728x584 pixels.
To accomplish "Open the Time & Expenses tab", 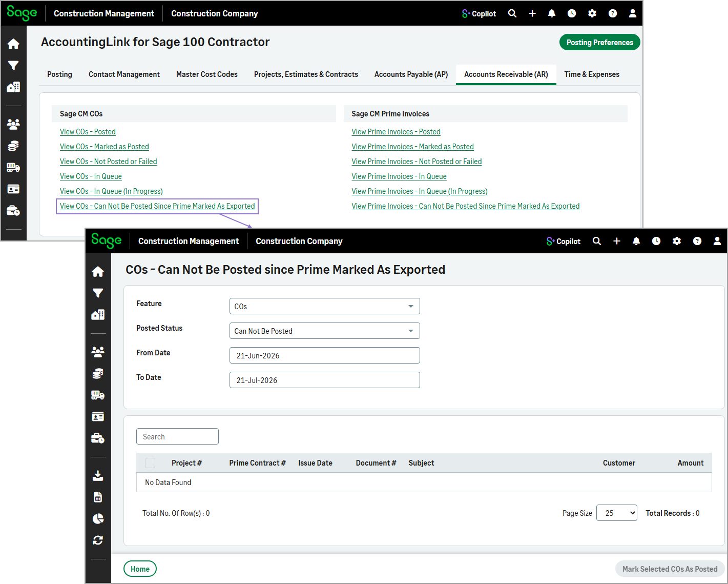I will (x=592, y=74).
